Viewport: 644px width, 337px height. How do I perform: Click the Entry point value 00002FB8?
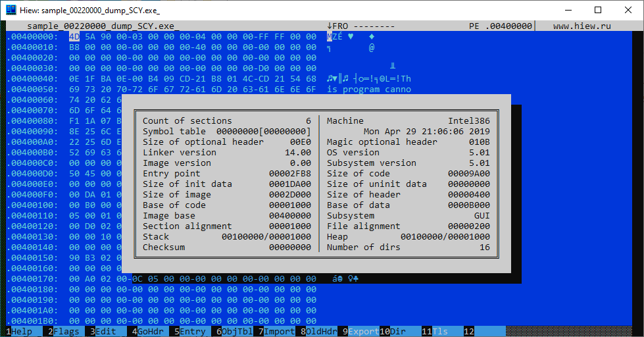click(x=290, y=174)
